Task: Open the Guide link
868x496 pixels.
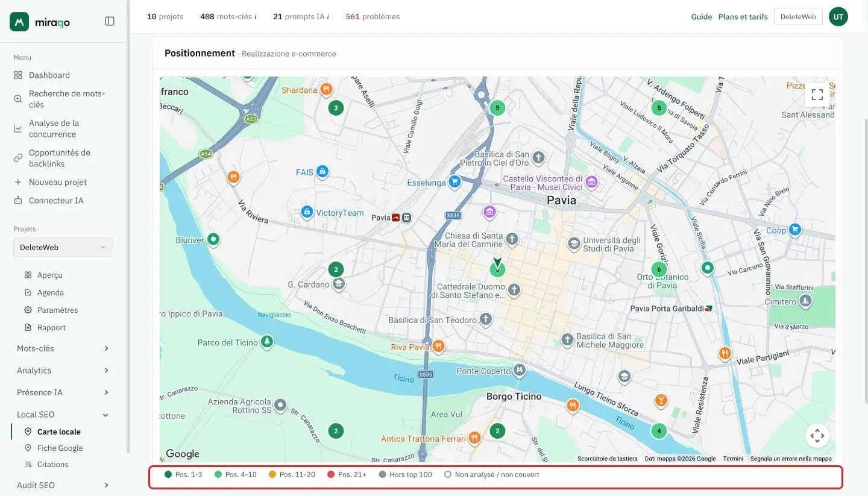Action: (702, 17)
